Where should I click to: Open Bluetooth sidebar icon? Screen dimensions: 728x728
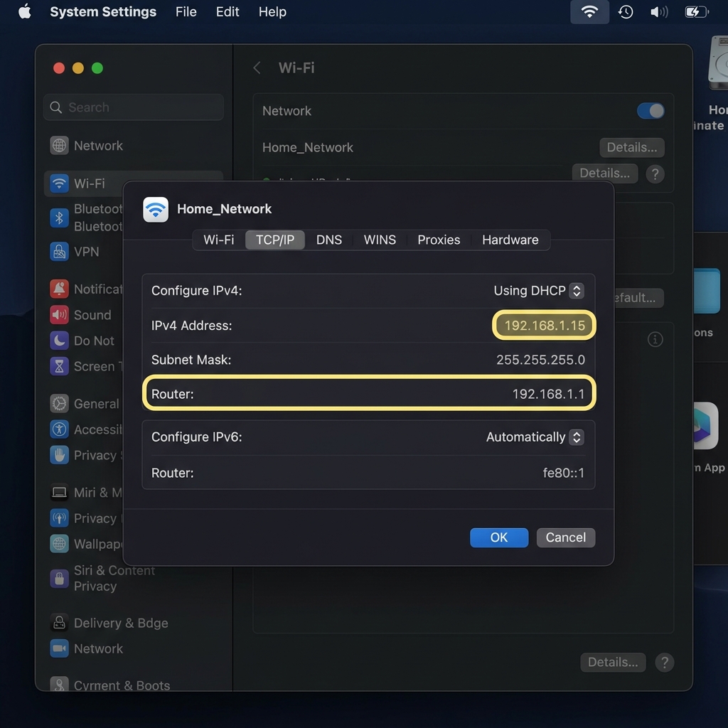point(59,218)
